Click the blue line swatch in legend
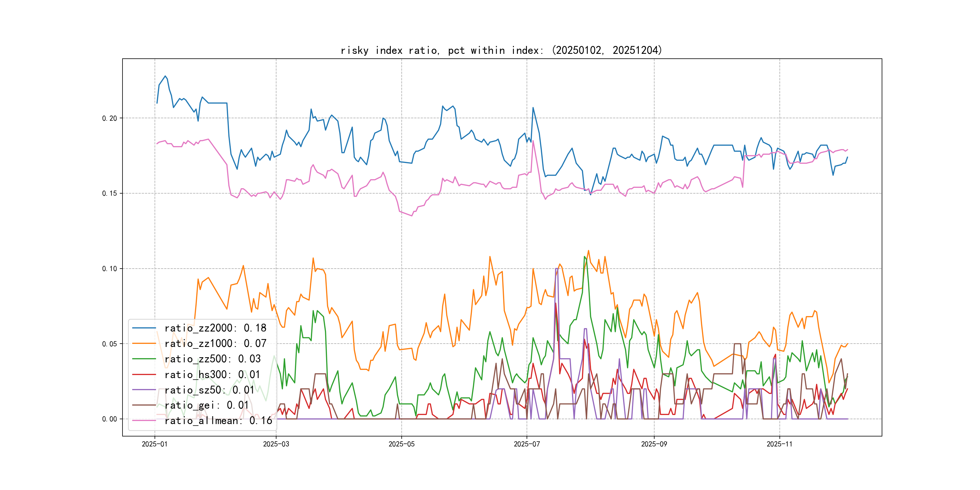Image resolution: width=980 pixels, height=490 pixels. coord(144,328)
